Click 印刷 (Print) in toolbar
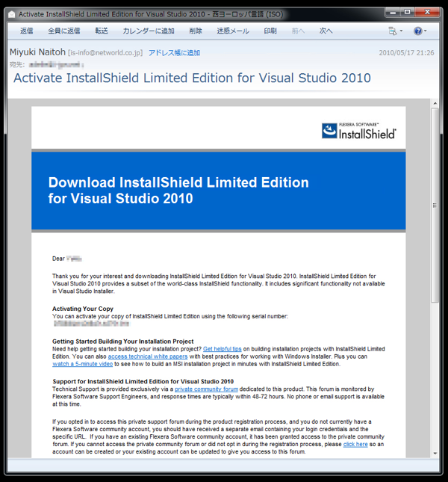Viewport: 448px width, 482px height. tap(270, 31)
